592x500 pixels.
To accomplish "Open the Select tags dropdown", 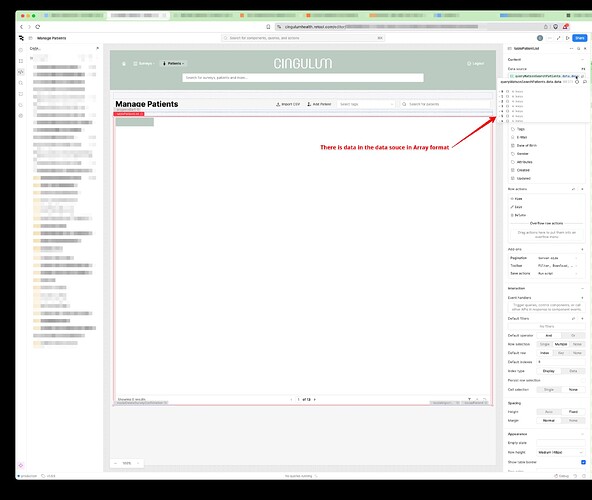I will point(365,104).
